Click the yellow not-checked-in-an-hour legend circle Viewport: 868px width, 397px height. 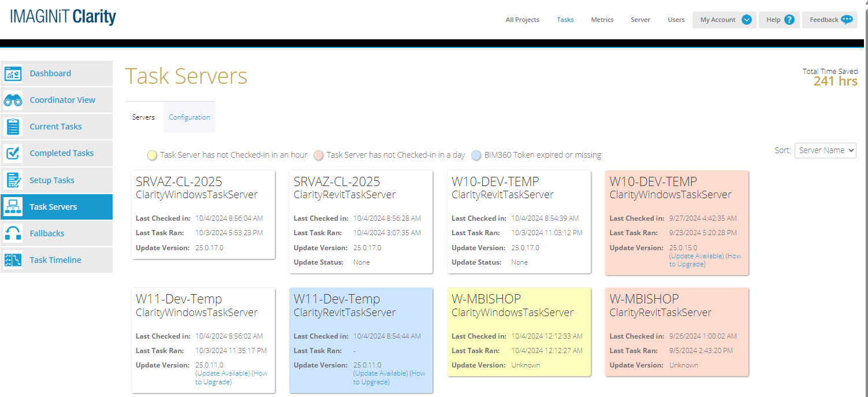pyautogui.click(x=152, y=155)
